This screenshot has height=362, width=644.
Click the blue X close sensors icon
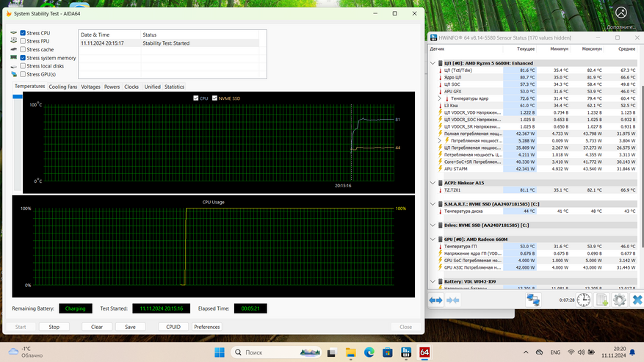pyautogui.click(x=637, y=300)
